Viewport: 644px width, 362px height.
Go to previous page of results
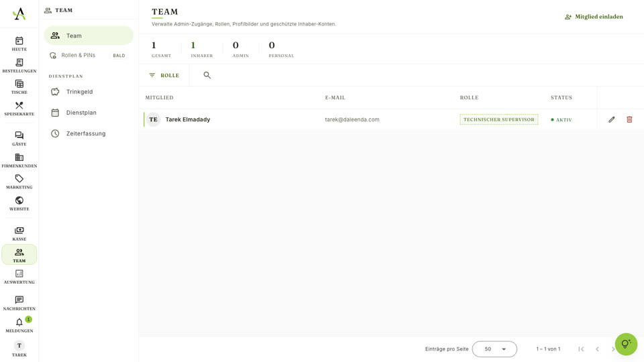(x=597, y=349)
